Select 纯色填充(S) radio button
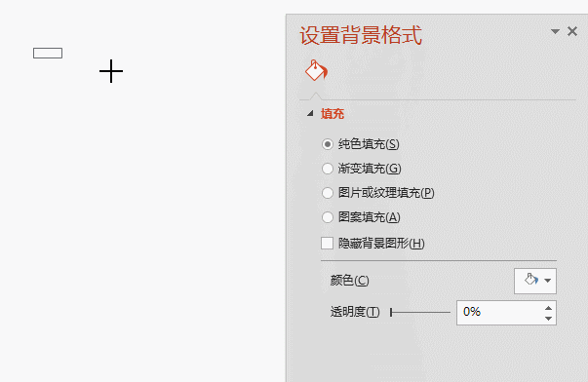 tap(328, 144)
